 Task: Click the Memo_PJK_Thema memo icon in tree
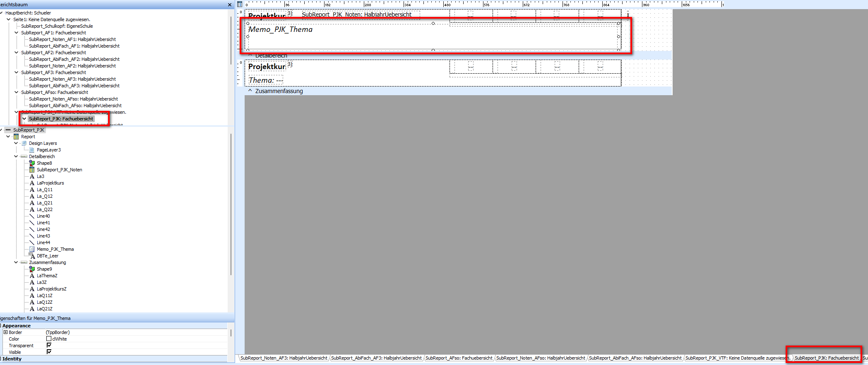click(x=32, y=249)
